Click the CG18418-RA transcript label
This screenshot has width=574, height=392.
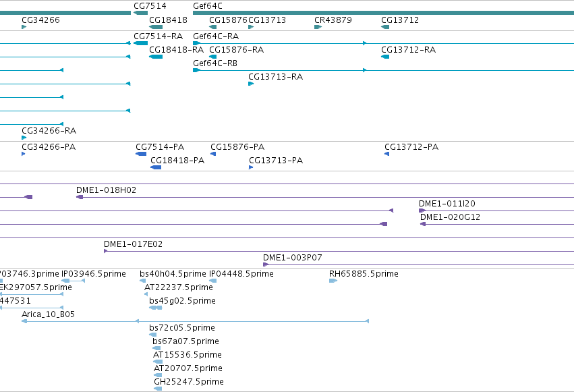[177, 50]
